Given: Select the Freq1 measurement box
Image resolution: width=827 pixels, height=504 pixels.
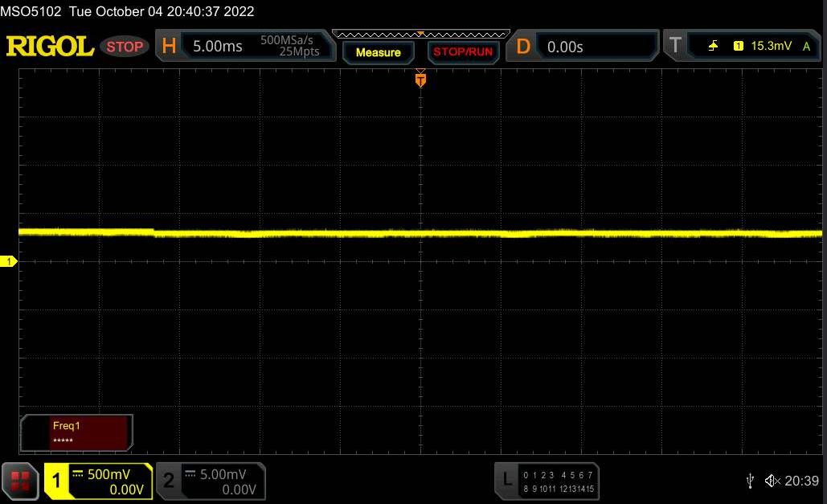Looking at the screenshot, I should point(76,432).
